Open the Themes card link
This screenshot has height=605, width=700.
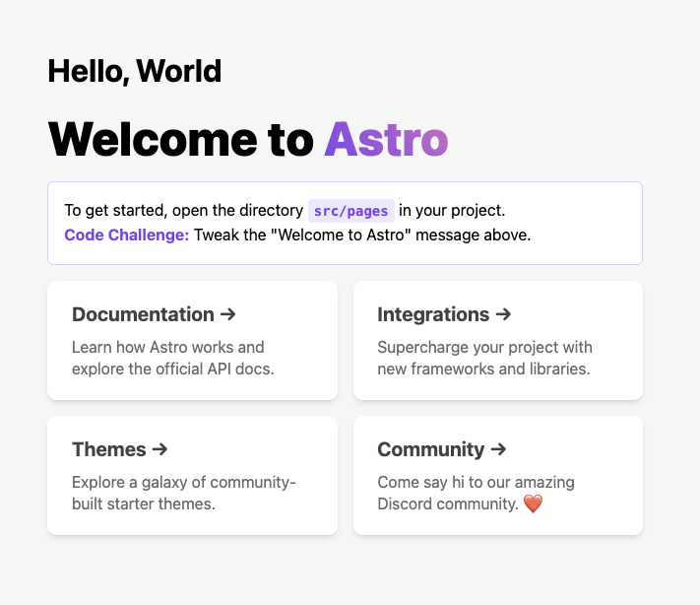[192, 475]
